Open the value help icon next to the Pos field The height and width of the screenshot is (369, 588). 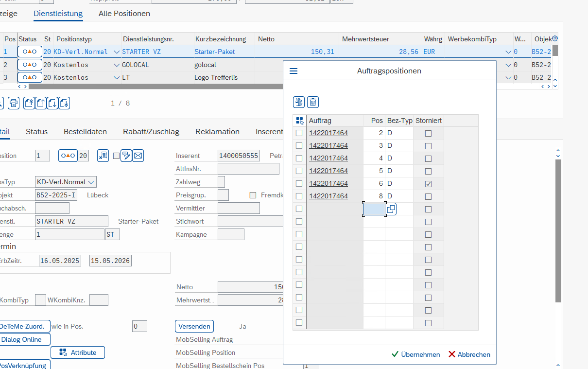[391, 209]
